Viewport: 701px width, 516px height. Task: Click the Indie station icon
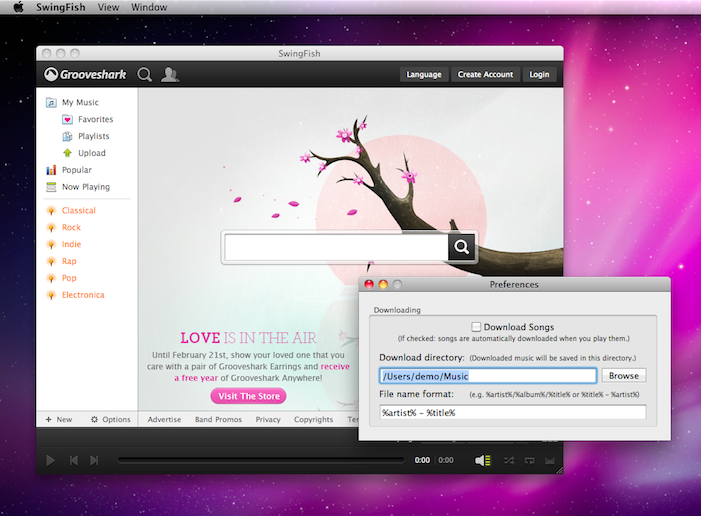click(x=51, y=245)
